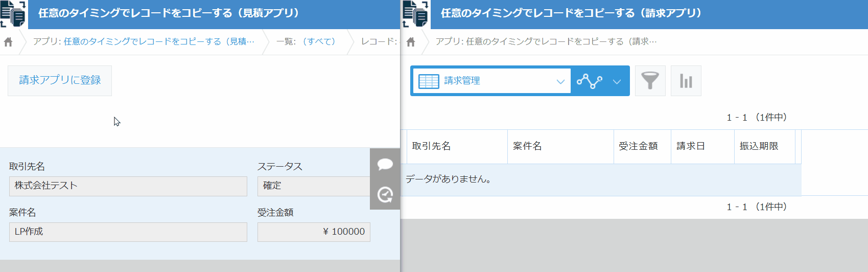Screen dimensions: 868x272
Task: Click the 株式会社テスト customer name field
Action: click(x=128, y=186)
